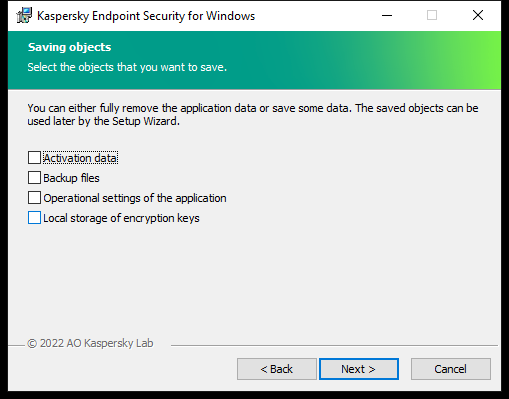The height and width of the screenshot is (399, 509).
Task: Click 'Select the objects that you want to save.'
Action: tap(127, 67)
